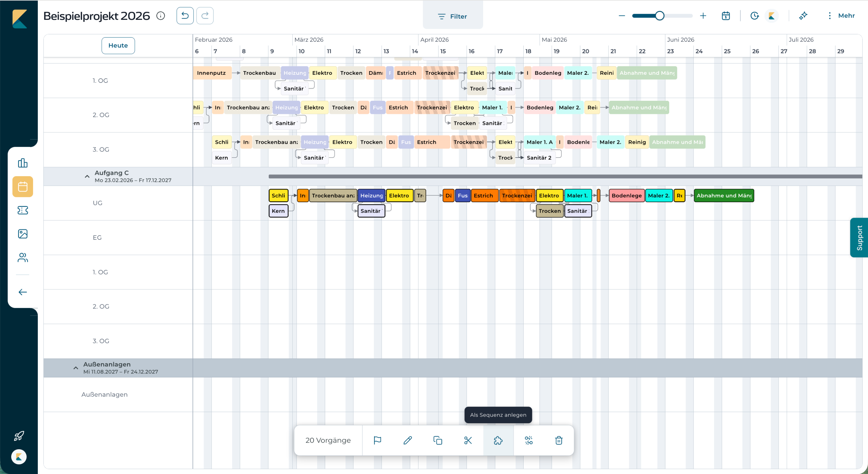868x474 pixels.
Task: Select the dark-blue Heizung task in UG row
Action: coord(371,195)
